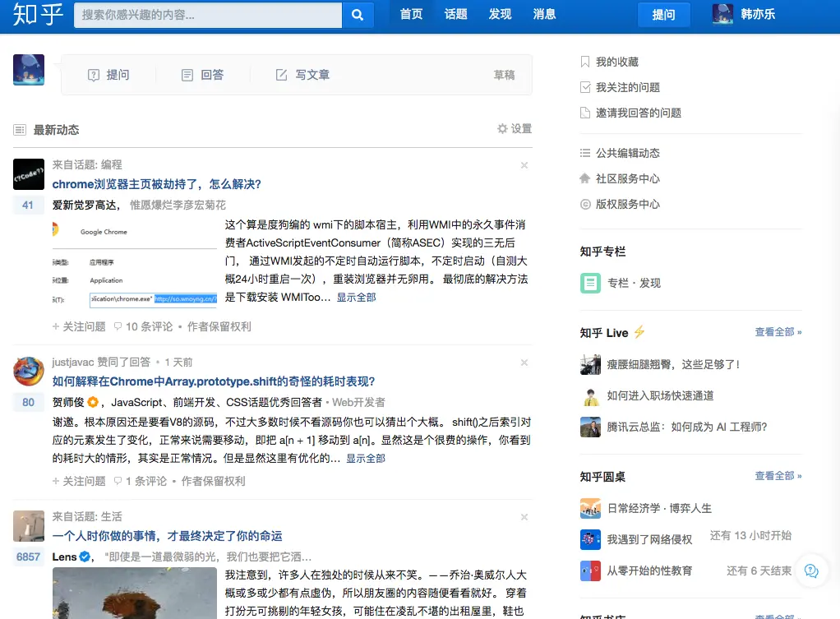Click the 知乎 Live lightning icon
Viewport: 840px width, 619px height.
[x=639, y=332]
